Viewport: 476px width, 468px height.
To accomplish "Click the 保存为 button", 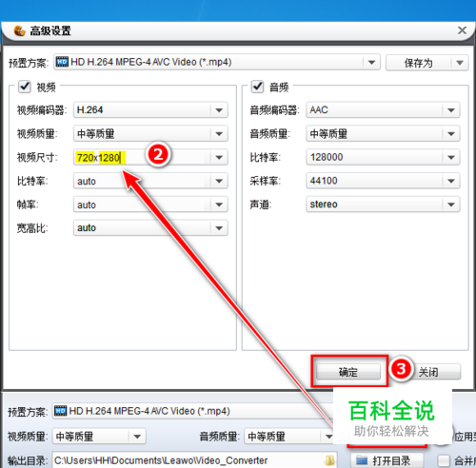I will (418, 63).
